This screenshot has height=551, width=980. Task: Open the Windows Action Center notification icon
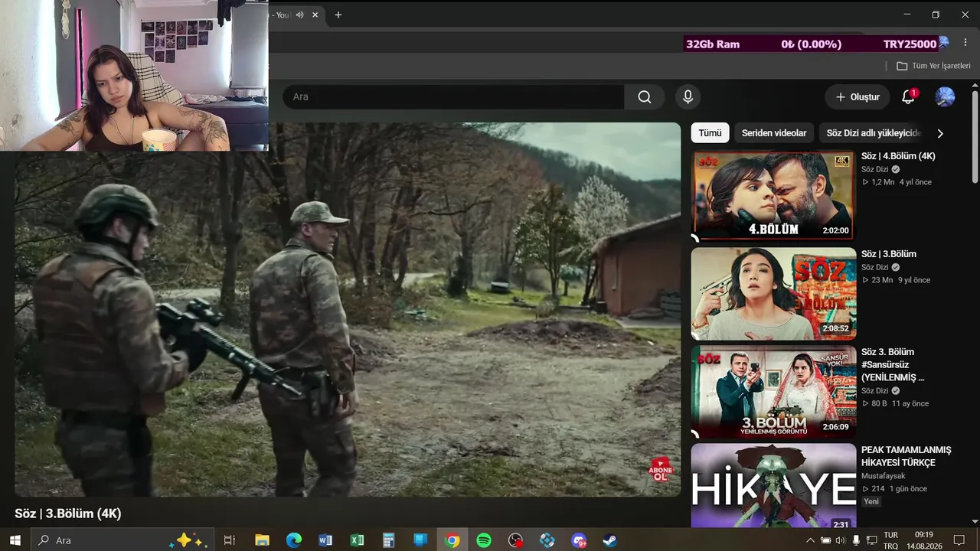[959, 540]
